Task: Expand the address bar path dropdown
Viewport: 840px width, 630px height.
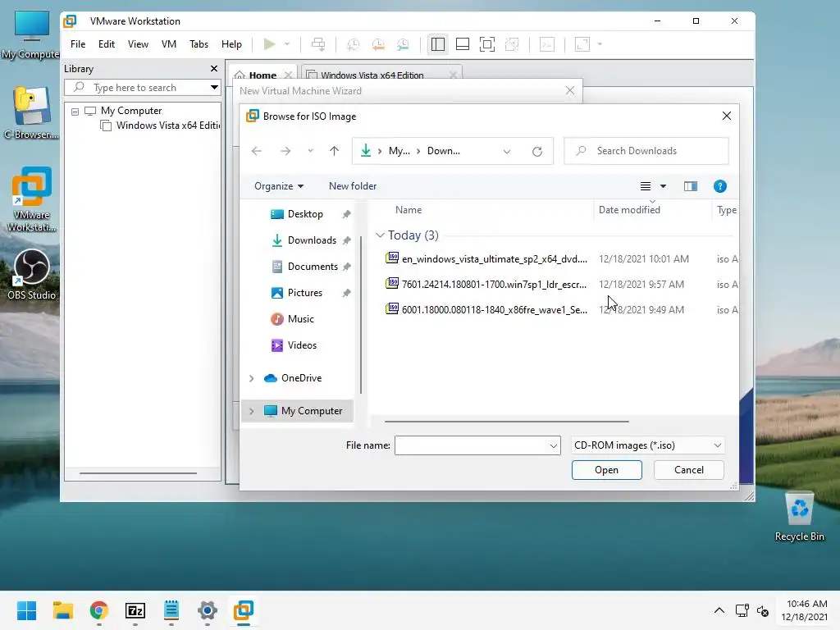Action: pos(507,151)
